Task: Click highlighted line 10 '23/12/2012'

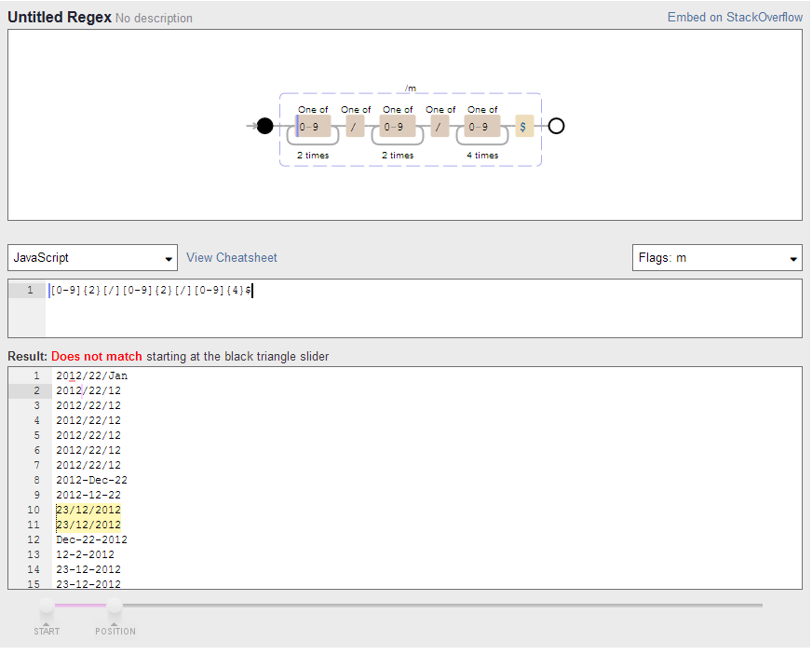Action: coord(88,510)
